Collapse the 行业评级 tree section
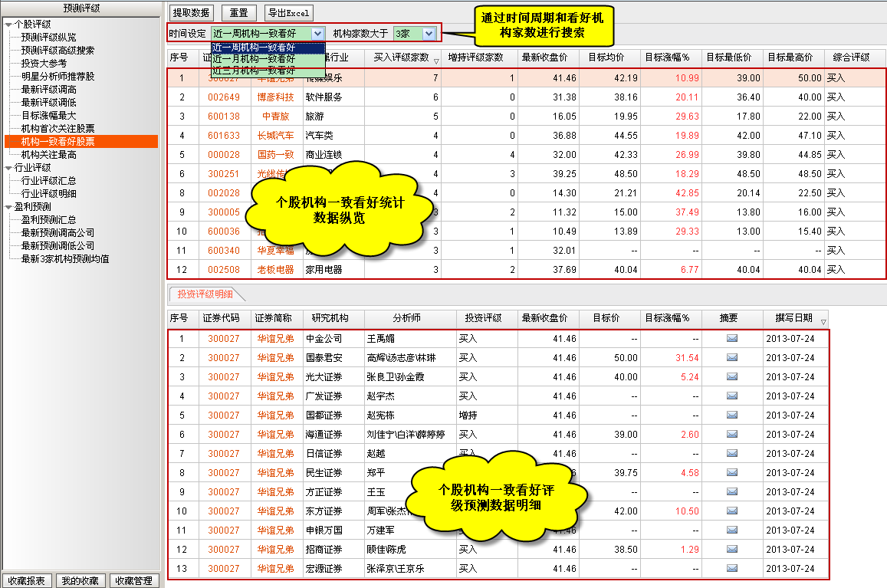 (x=8, y=168)
